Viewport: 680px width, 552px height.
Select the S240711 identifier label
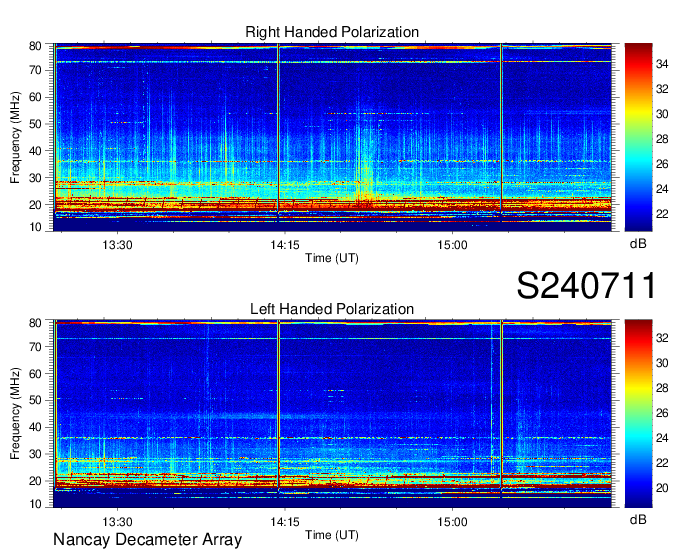[586, 285]
